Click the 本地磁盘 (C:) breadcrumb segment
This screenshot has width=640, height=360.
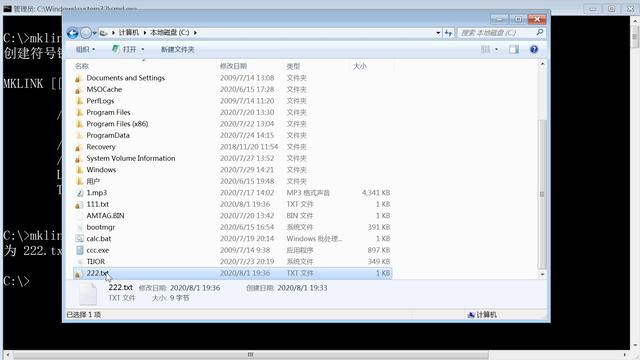(169, 32)
